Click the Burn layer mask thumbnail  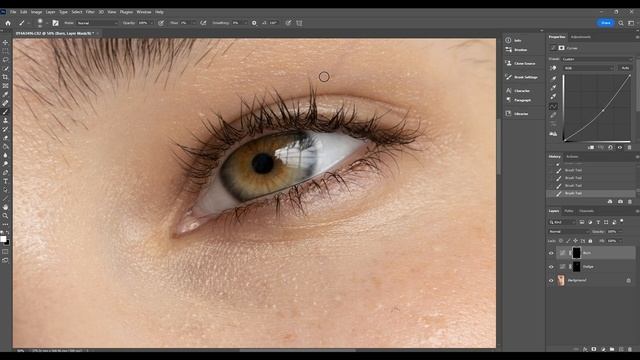click(x=576, y=253)
